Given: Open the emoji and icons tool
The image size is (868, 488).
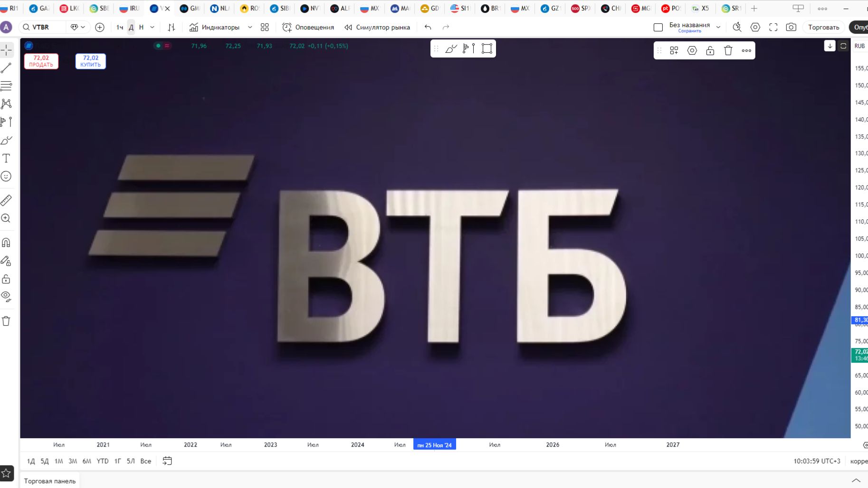Looking at the screenshot, I should pyautogui.click(x=6, y=176).
